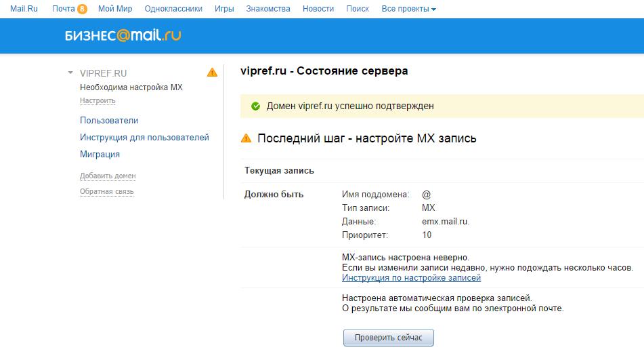Click the orange mail counter badge showing 8
This screenshot has width=644, height=358.
click(x=82, y=9)
